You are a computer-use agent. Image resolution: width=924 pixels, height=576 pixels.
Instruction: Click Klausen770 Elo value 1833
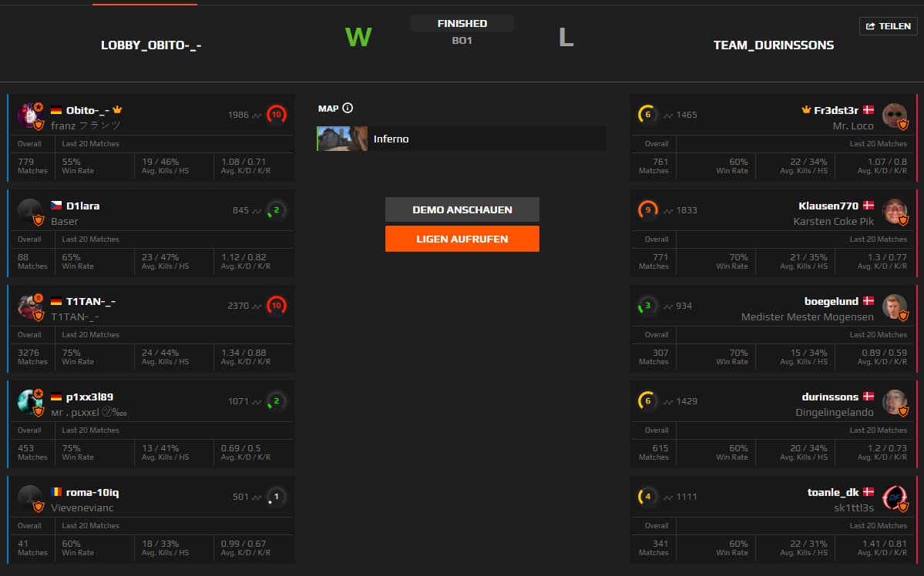(687, 209)
